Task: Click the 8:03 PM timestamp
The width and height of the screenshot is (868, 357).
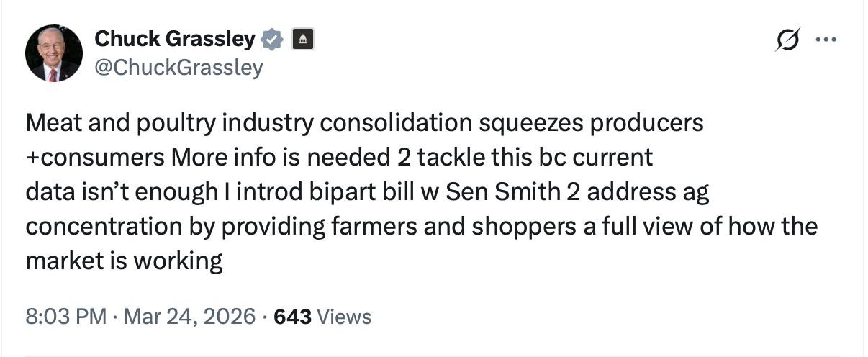Action: click(65, 316)
